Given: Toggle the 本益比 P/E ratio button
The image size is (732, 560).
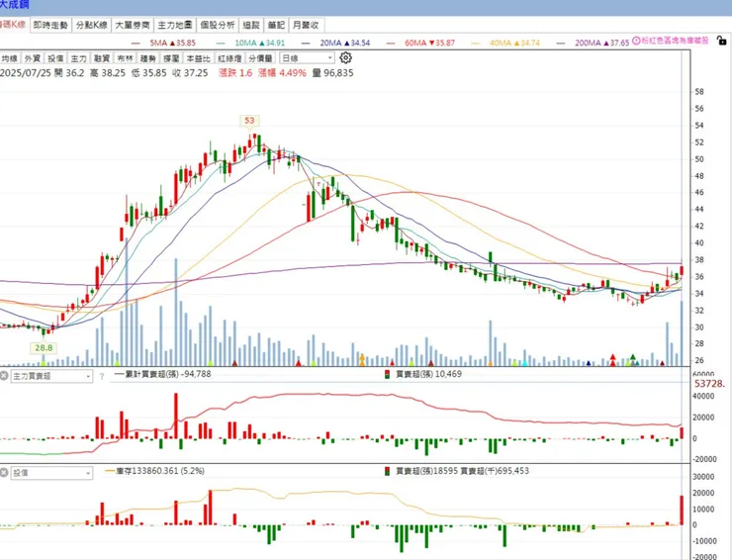Looking at the screenshot, I should (x=199, y=58).
